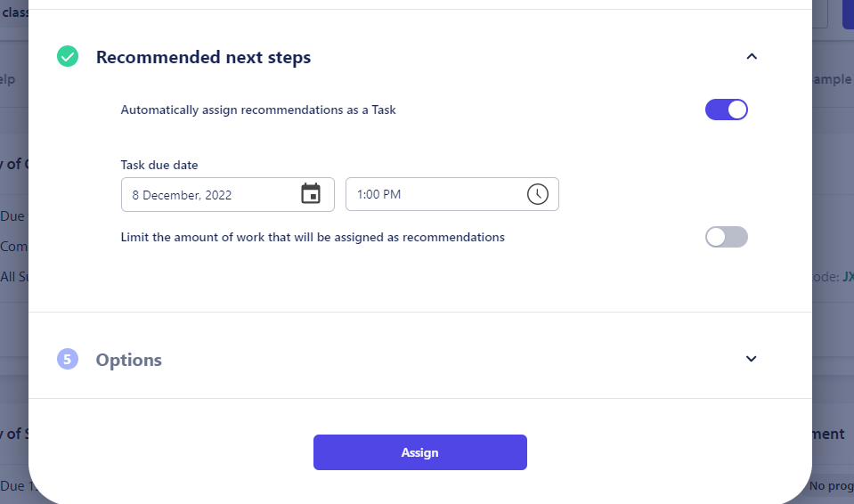
Task: Click the Recommended next steps heading
Action: [x=203, y=58]
